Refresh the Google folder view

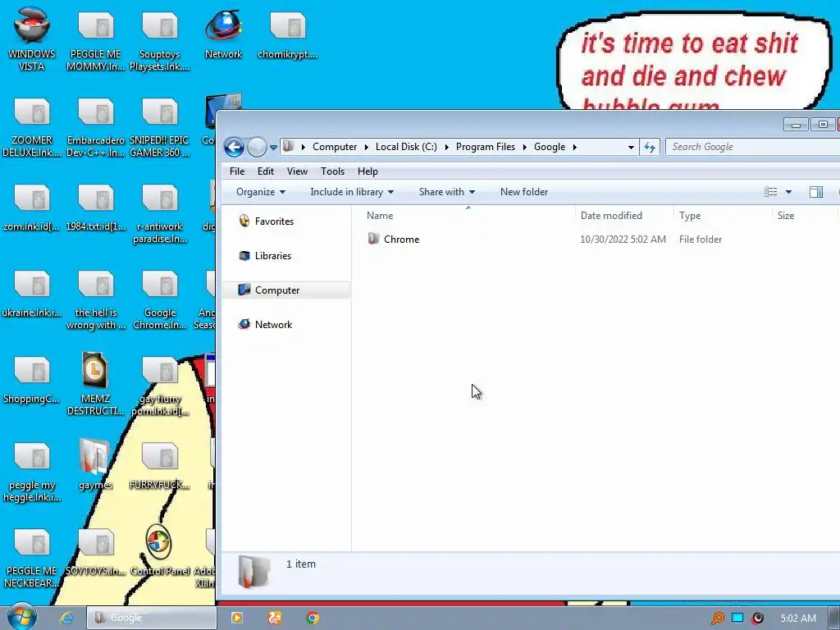[x=650, y=147]
